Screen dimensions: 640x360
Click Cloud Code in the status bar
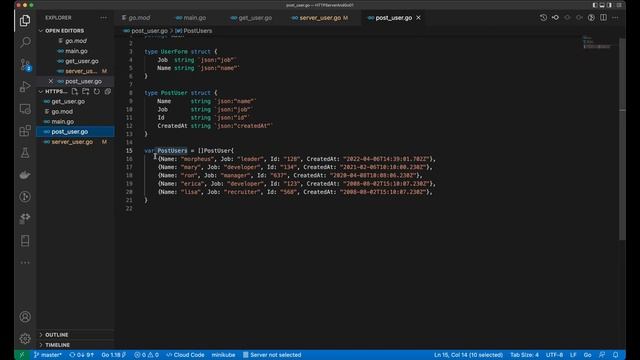point(185,355)
